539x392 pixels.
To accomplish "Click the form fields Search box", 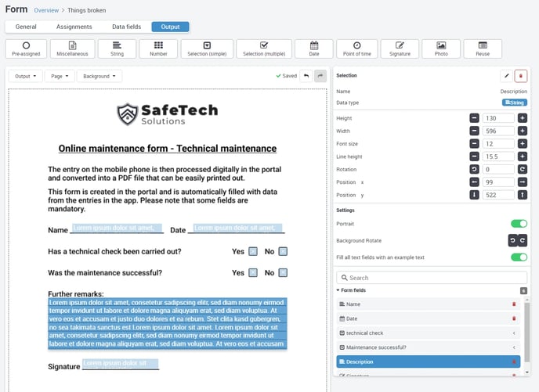I will click(432, 278).
